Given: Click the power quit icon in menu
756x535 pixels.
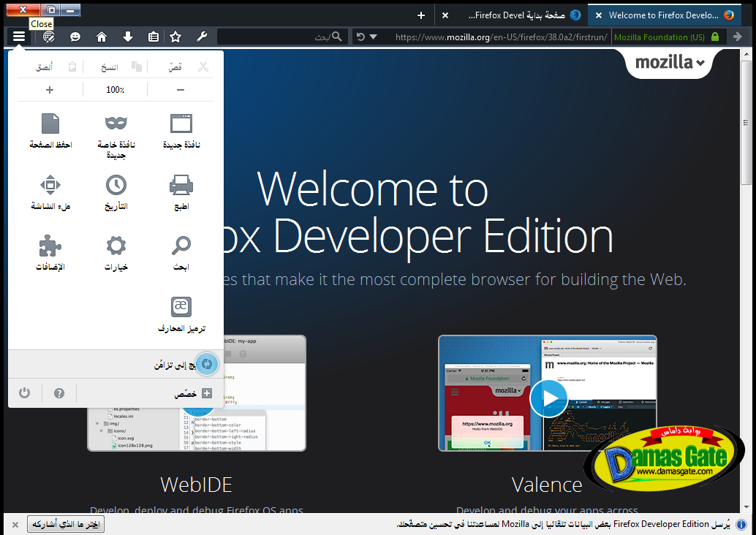Looking at the screenshot, I should pyautogui.click(x=25, y=393).
